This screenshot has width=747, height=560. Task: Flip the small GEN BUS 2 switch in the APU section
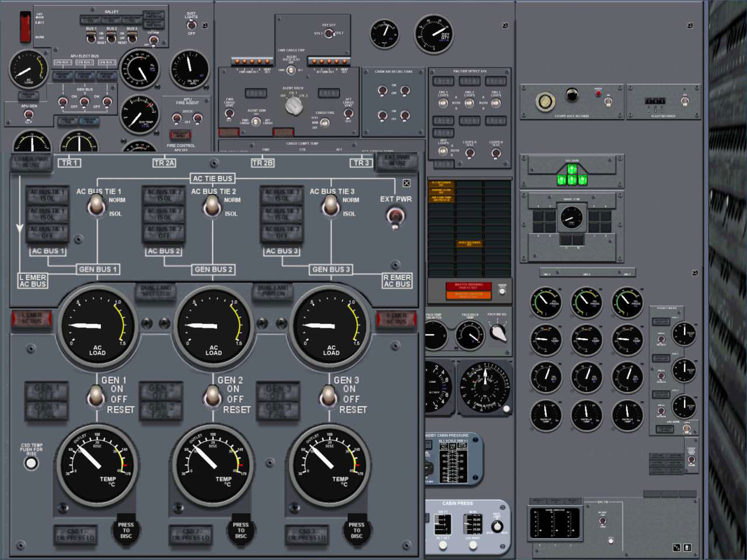coord(85,103)
